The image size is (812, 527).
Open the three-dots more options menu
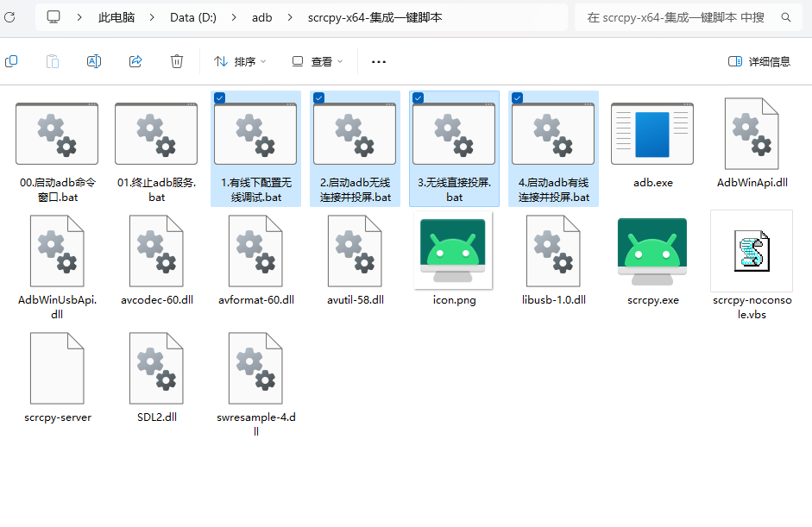[x=379, y=61]
